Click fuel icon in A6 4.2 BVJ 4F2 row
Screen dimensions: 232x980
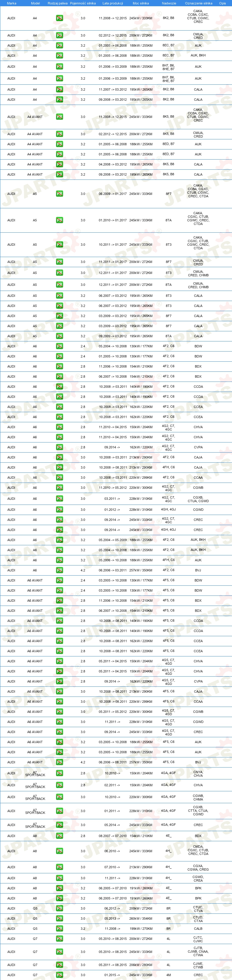pos(59,570)
